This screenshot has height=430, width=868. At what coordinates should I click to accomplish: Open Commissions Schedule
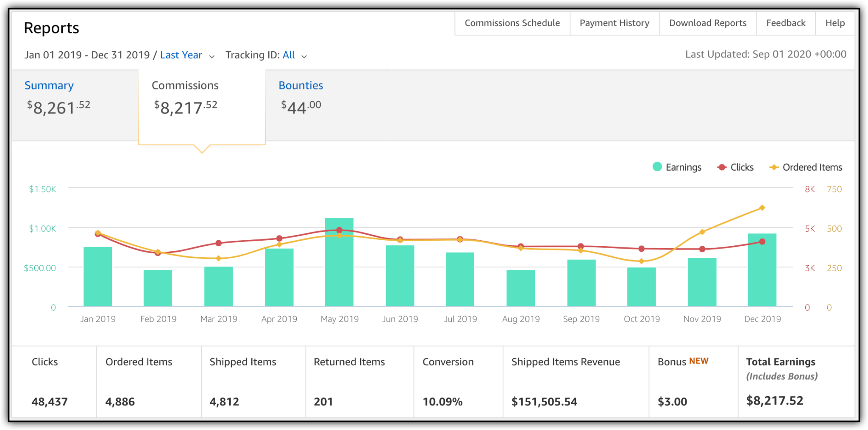pyautogui.click(x=512, y=23)
